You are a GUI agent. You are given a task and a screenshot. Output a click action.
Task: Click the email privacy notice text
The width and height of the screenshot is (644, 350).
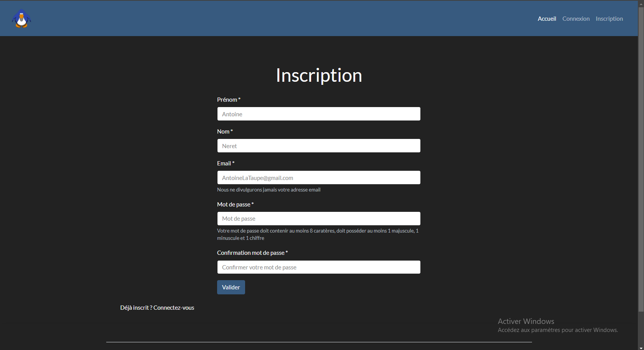(x=268, y=190)
